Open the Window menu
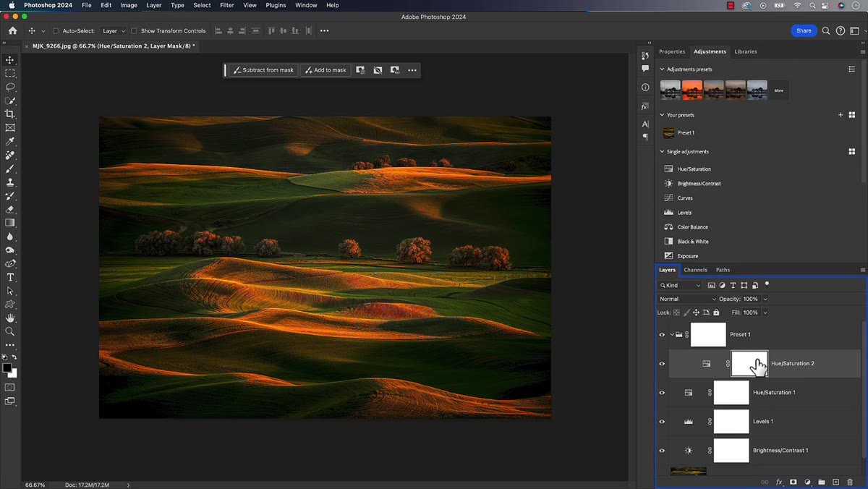The height and width of the screenshot is (489, 868). tap(306, 5)
